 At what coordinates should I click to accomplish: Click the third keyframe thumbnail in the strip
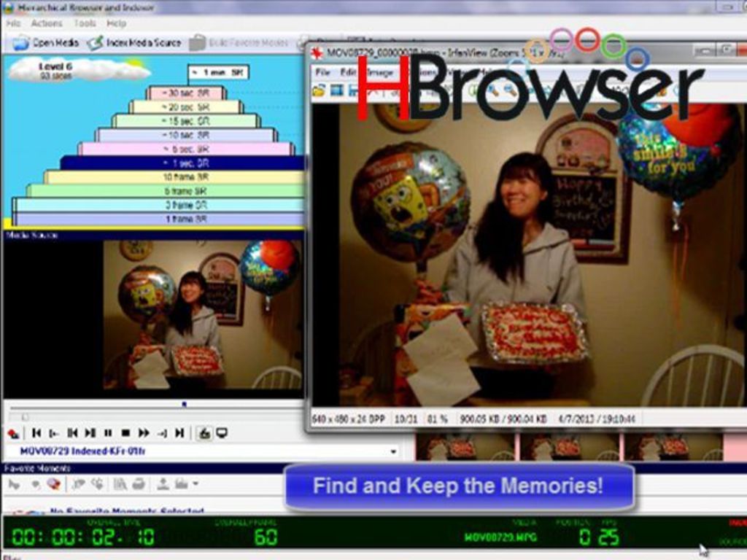coord(673,447)
